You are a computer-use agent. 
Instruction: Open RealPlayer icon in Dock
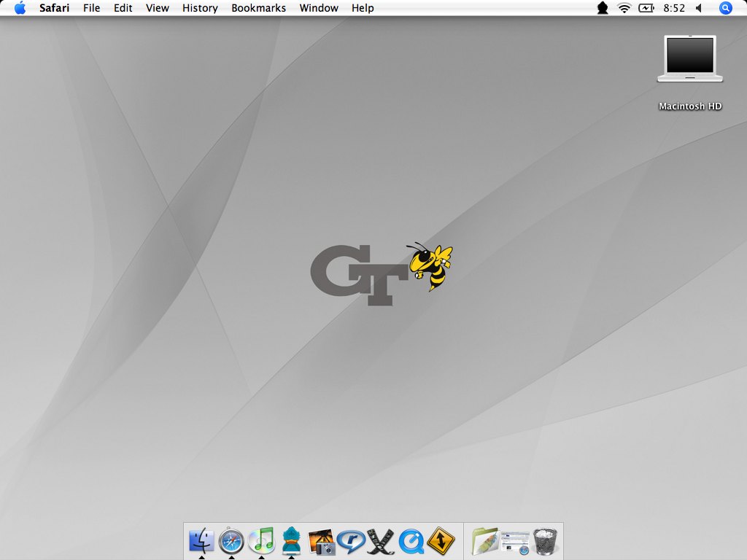click(x=351, y=542)
